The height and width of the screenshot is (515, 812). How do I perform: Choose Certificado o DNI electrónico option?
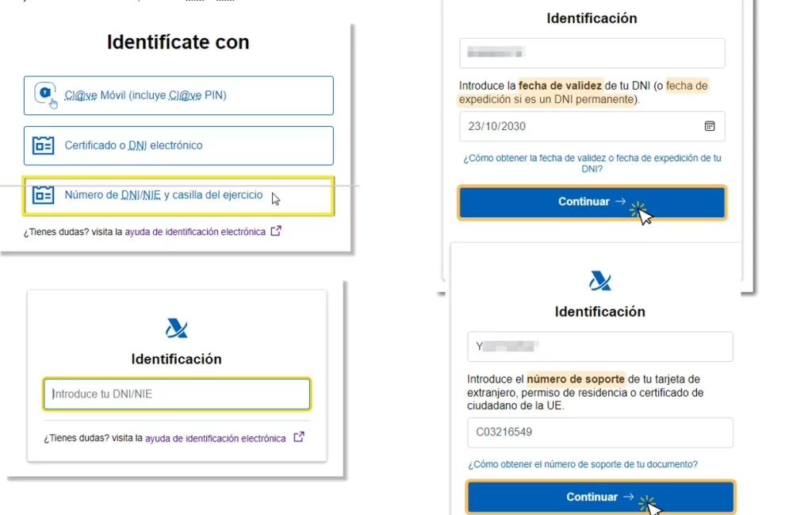pos(178,145)
